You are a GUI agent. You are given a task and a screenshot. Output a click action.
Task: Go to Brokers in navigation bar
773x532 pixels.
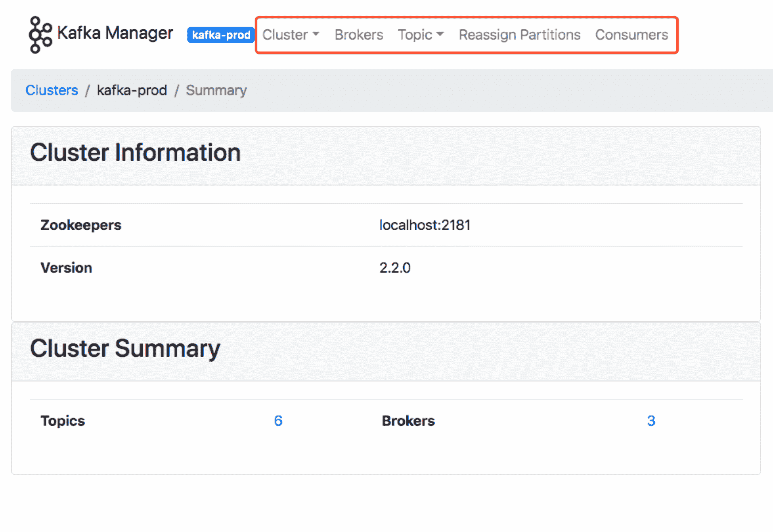click(359, 35)
